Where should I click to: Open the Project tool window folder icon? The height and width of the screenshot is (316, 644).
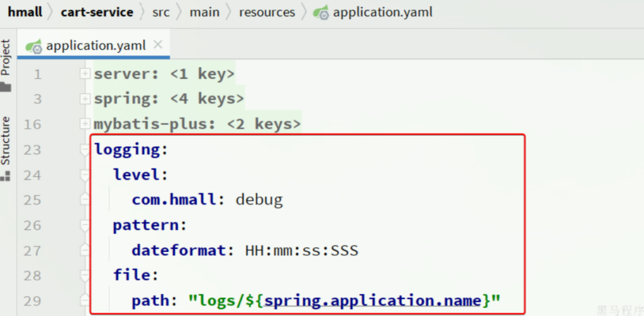(6, 87)
